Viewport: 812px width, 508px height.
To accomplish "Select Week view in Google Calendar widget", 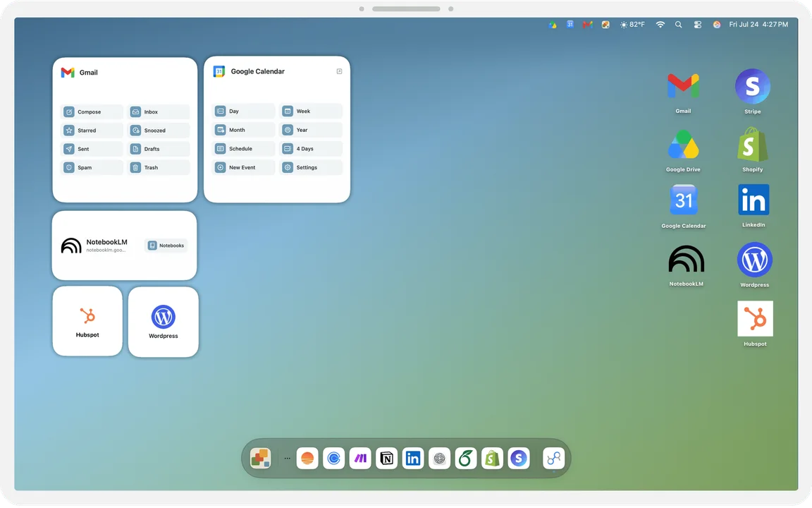I will click(x=311, y=111).
